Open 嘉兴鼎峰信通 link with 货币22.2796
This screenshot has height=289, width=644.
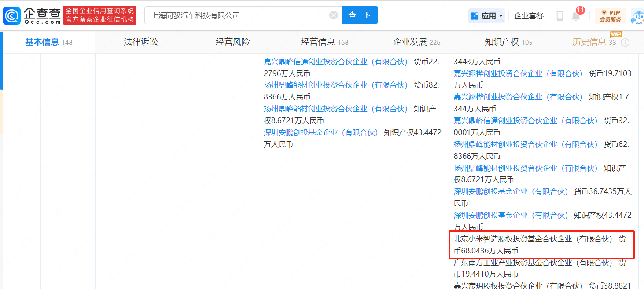pyautogui.click(x=336, y=62)
